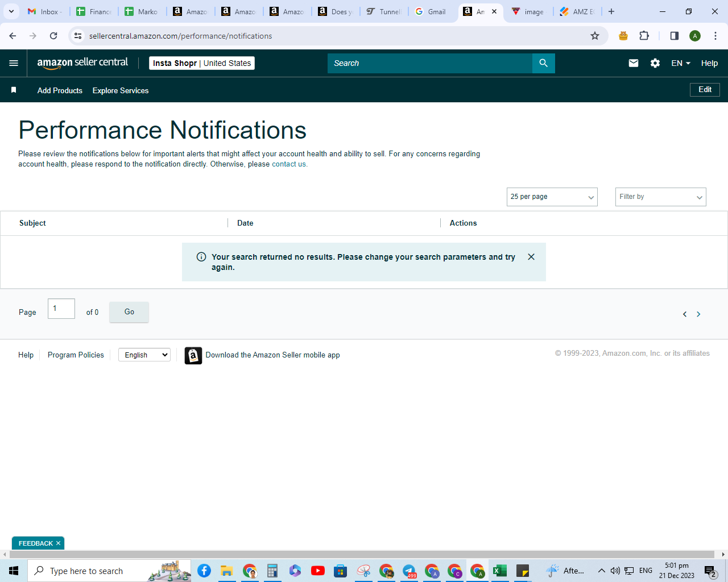Open the footer Help link
This screenshot has height=582, width=728.
pyautogui.click(x=26, y=355)
